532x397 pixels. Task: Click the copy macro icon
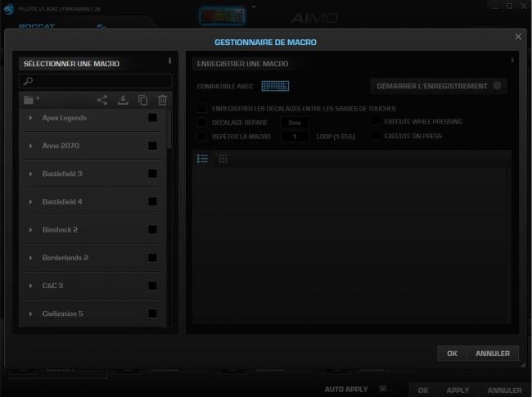coord(143,100)
